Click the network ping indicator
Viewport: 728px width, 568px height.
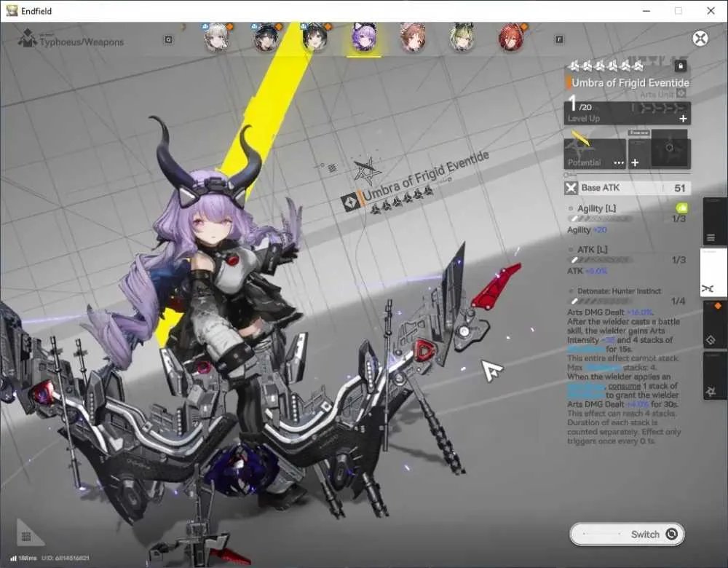pyautogui.click(x=23, y=558)
